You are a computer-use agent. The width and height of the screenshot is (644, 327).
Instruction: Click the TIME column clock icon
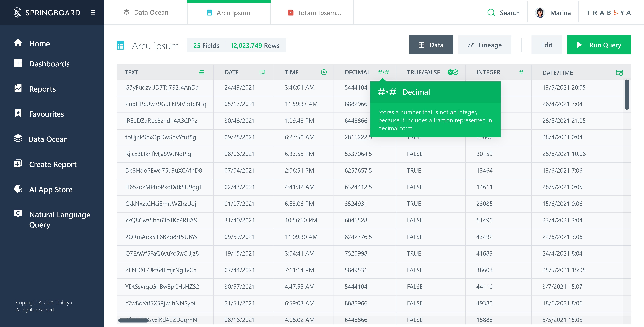(324, 72)
